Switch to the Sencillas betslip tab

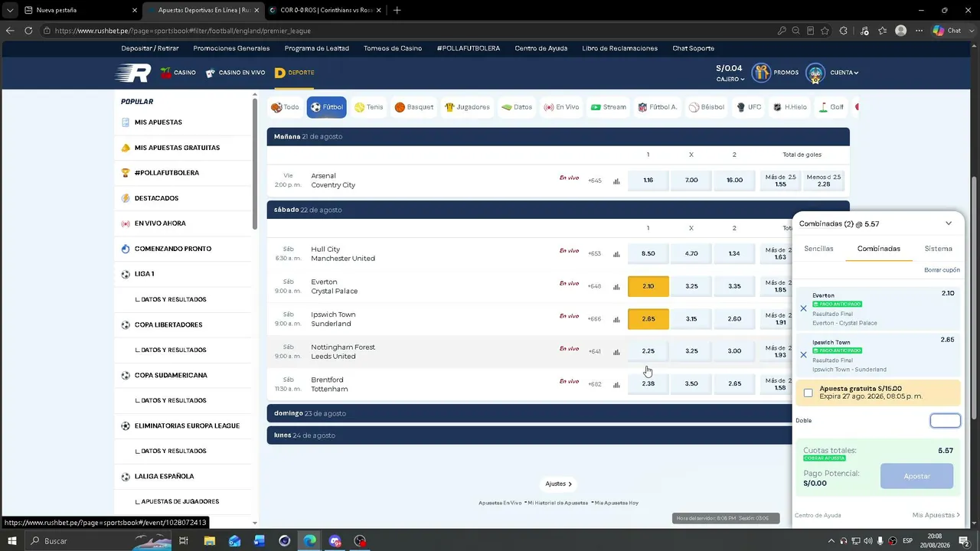[x=818, y=249]
